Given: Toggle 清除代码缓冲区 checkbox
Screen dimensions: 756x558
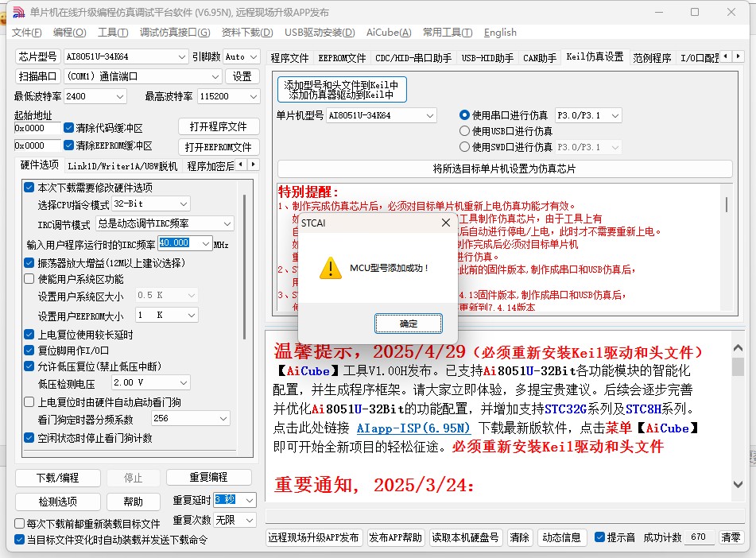Looking at the screenshot, I should (68, 128).
